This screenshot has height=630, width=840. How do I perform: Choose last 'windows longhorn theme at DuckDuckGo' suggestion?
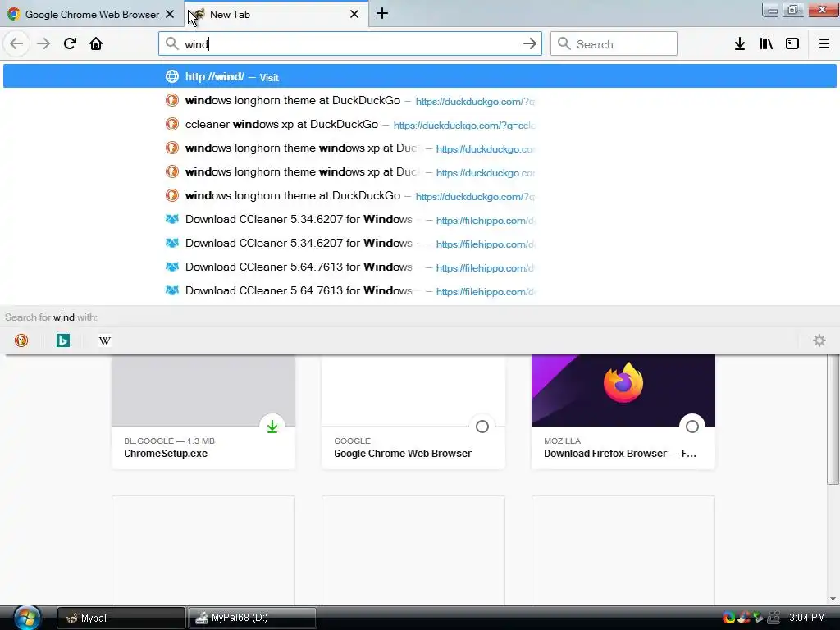pyautogui.click(x=419, y=195)
